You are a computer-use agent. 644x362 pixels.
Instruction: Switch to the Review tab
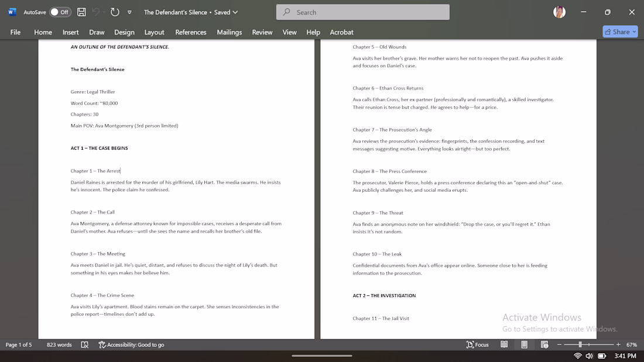click(262, 32)
